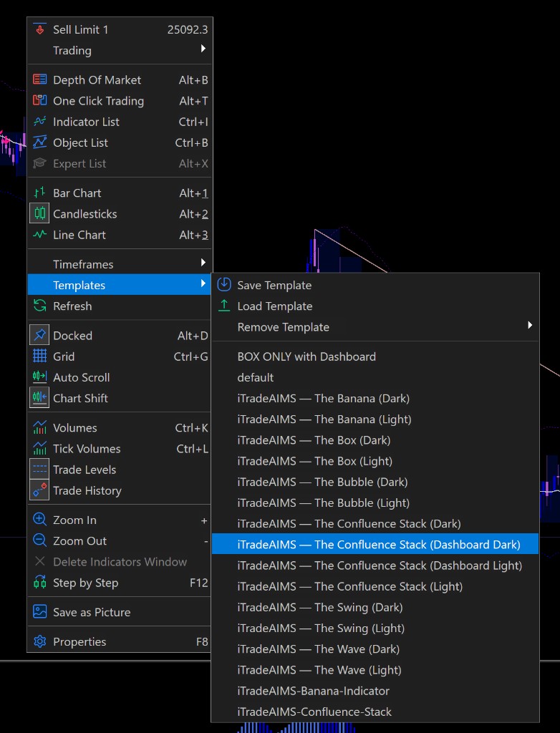
Task: Toggle Docked mode label
Action: (x=72, y=336)
